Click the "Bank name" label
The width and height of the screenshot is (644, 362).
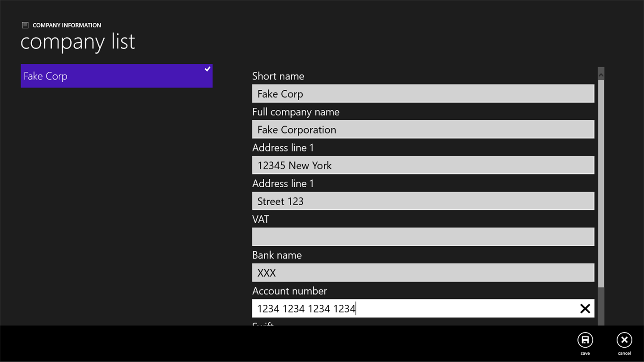pyautogui.click(x=277, y=255)
